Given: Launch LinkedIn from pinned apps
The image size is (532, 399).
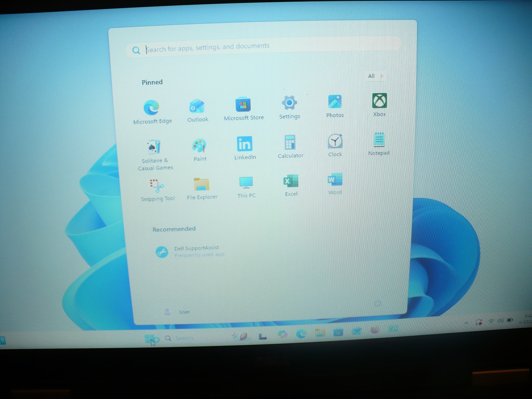Looking at the screenshot, I should (245, 148).
